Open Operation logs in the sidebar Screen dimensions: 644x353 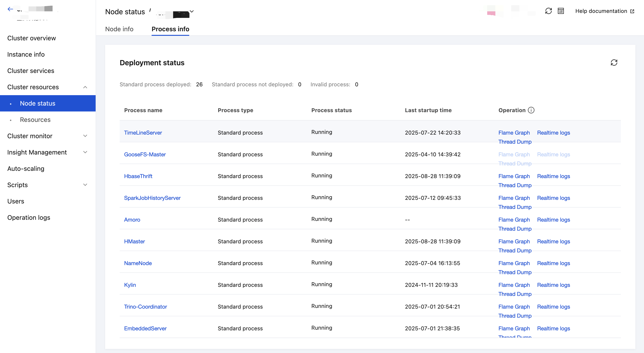point(29,218)
